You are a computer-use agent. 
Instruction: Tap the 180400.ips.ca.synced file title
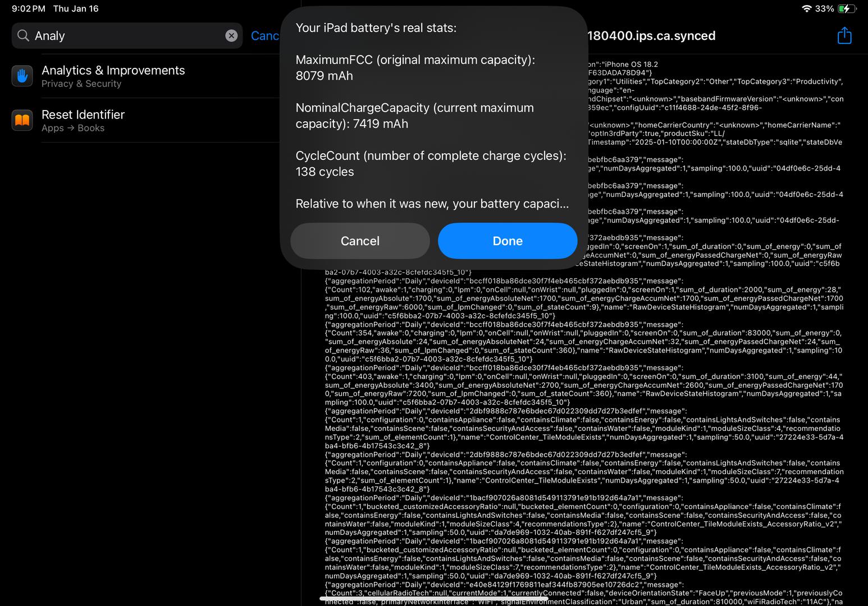click(651, 36)
